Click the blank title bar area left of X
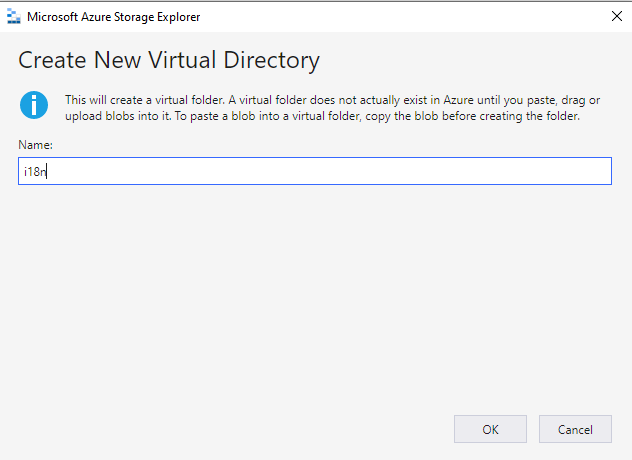 click(403, 17)
